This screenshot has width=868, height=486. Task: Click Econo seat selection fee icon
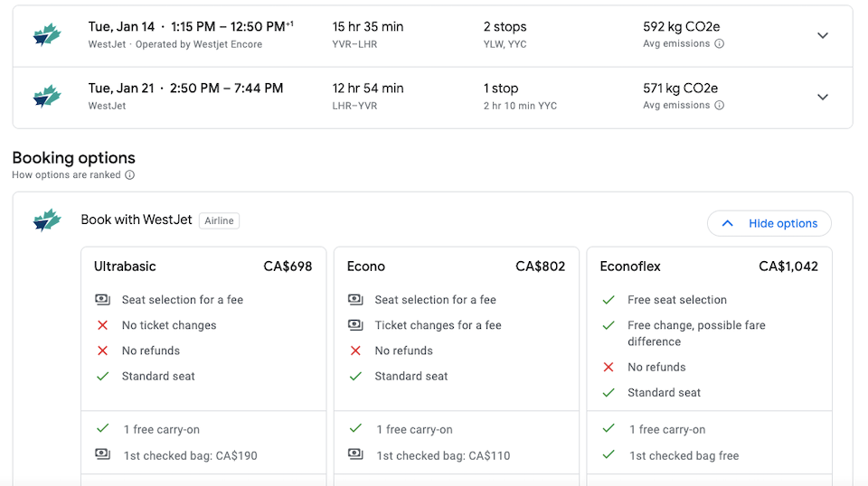[x=355, y=300]
